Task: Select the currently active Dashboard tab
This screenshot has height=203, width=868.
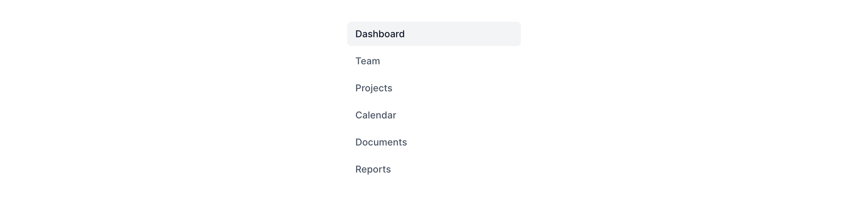Action: point(380,34)
